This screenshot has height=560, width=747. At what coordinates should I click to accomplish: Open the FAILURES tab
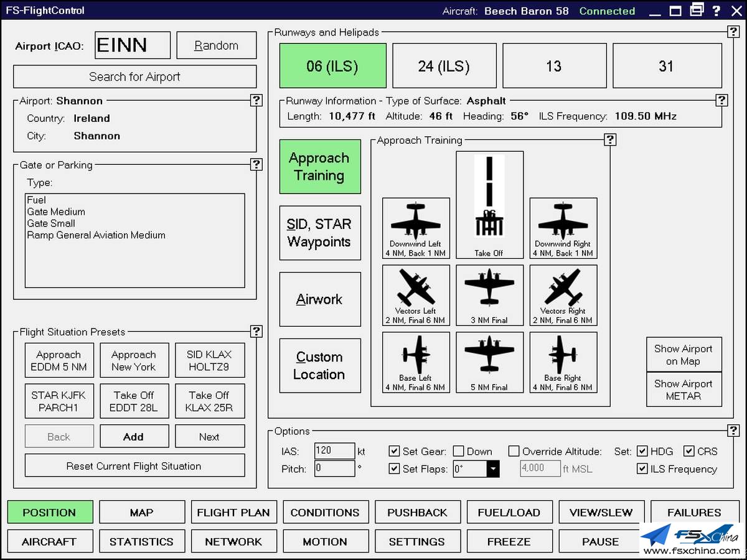click(694, 512)
